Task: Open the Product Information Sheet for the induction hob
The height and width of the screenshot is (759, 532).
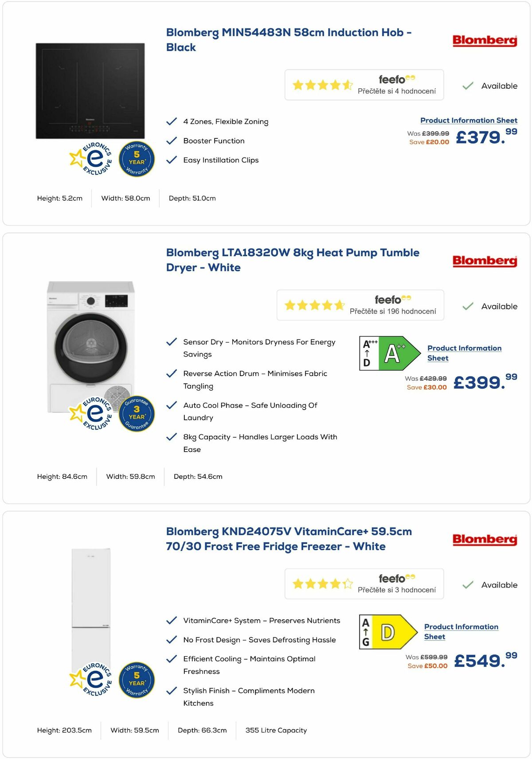Action: coord(469,120)
